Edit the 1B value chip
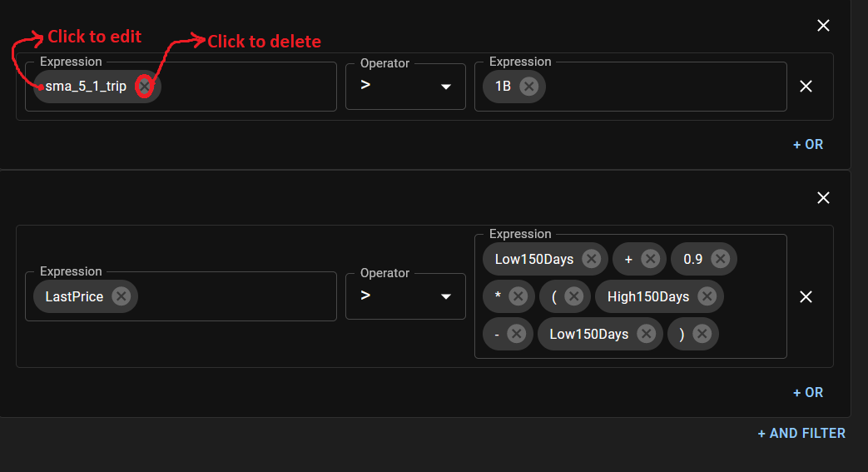The image size is (868, 472). tap(503, 87)
